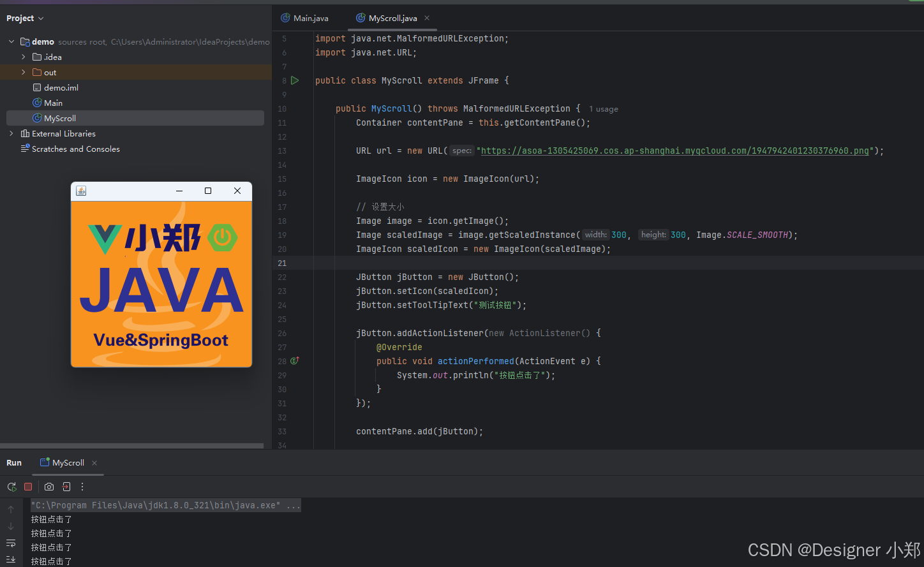Viewport: 924px width, 567px height.
Task: Click the first '按钮点击了' console output line
Action: 52,519
